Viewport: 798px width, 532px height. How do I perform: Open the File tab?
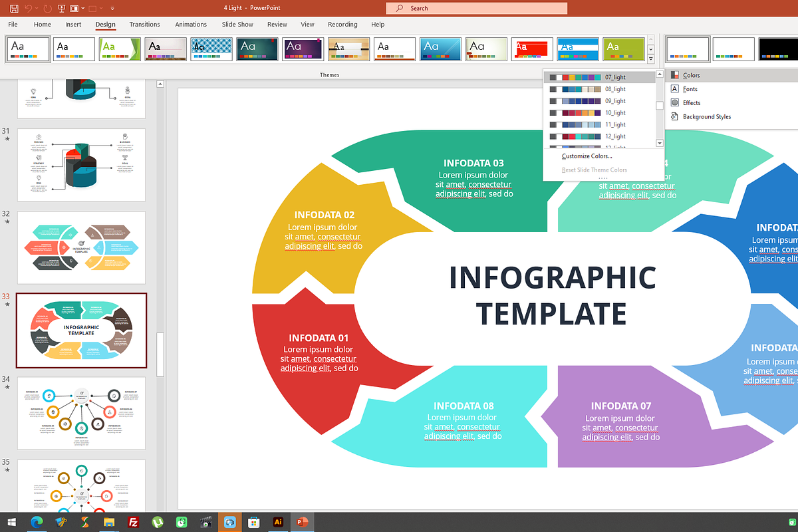[13, 25]
